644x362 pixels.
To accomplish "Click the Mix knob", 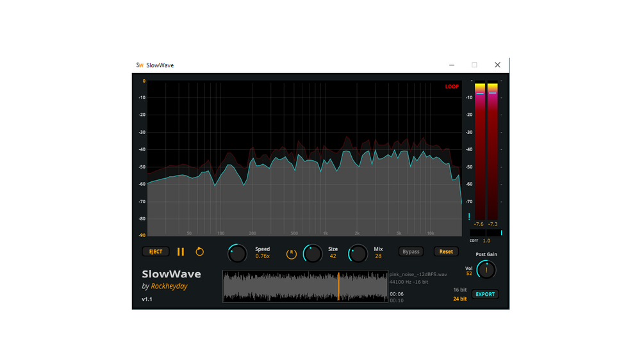I will (358, 253).
